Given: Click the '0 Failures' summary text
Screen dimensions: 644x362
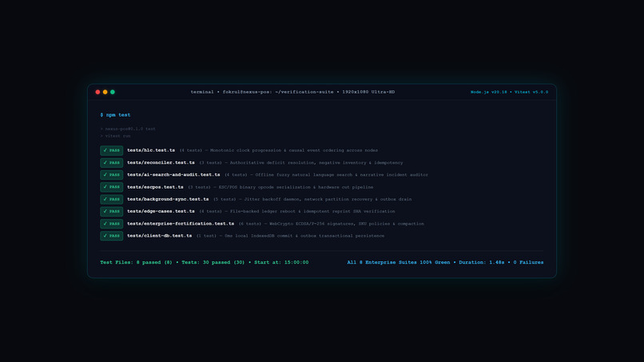Looking at the screenshot, I should coord(528,262).
